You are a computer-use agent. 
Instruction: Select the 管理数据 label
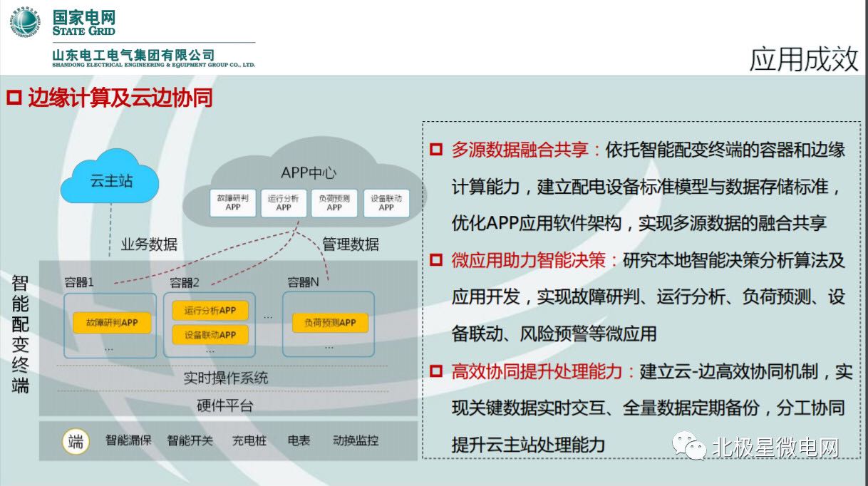click(351, 244)
